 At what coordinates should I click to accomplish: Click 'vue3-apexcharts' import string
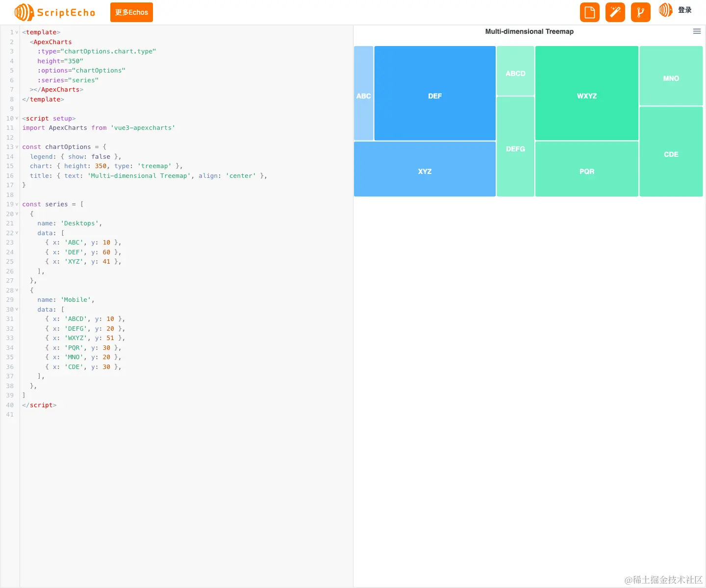[143, 128]
